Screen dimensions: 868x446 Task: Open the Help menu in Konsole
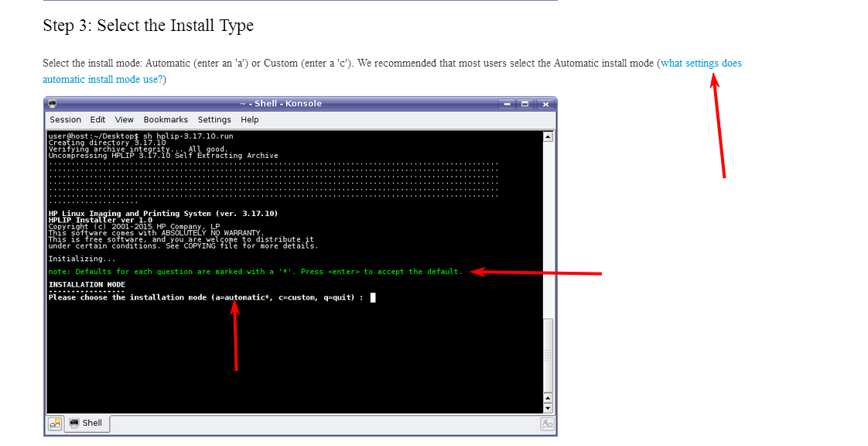[x=249, y=120]
